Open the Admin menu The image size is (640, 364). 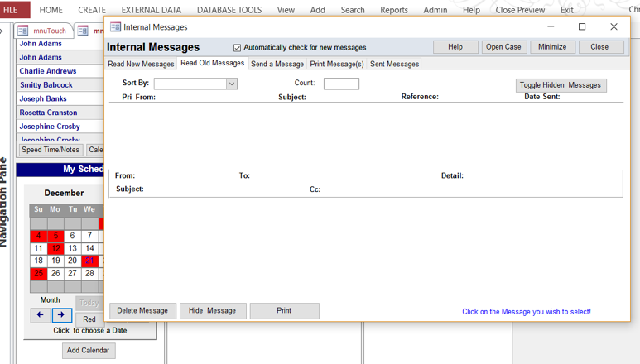coord(435,10)
